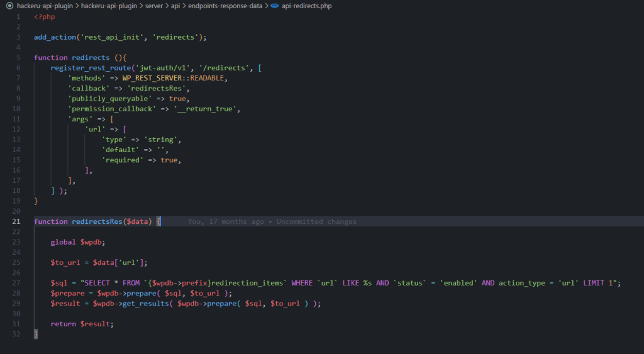Viewport: 644px width, 354px height.
Task: Click line number 21 in the gutter
Action: coord(16,221)
